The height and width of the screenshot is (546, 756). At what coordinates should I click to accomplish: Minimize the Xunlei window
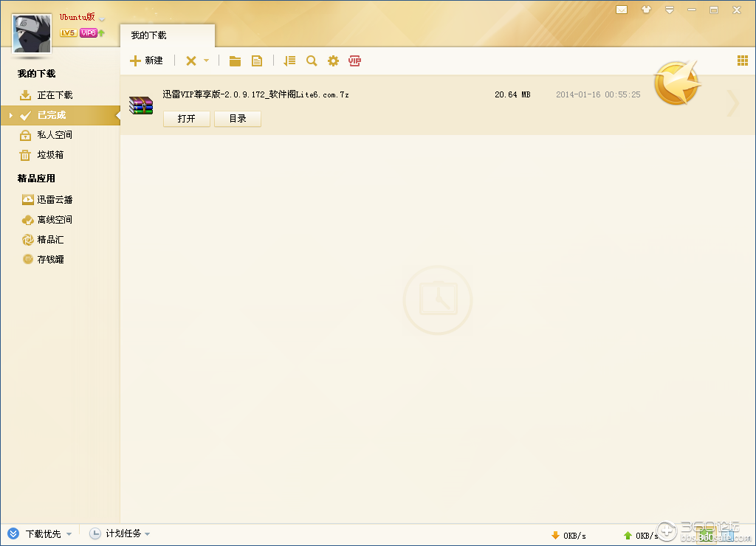(x=691, y=10)
